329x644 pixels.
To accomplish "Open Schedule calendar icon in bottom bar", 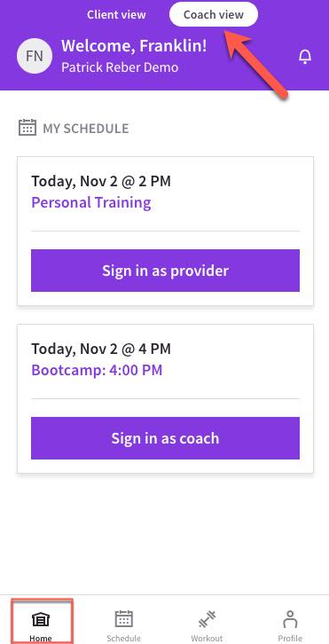I will pyautogui.click(x=123, y=618).
